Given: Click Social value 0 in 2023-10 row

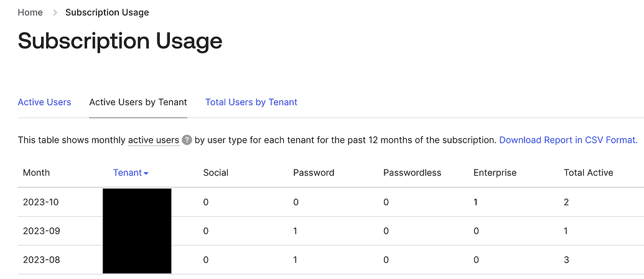Looking at the screenshot, I should 206,202.
